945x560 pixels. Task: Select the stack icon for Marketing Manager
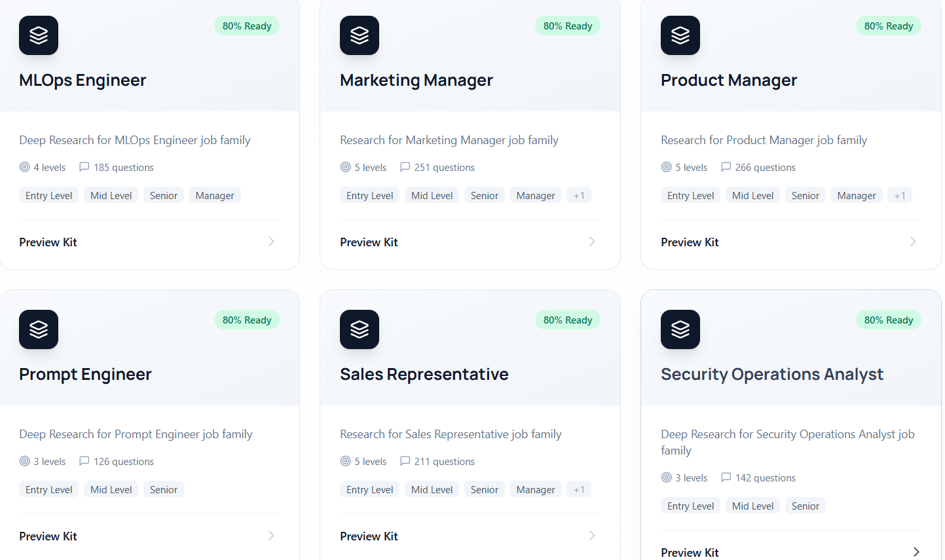359,35
